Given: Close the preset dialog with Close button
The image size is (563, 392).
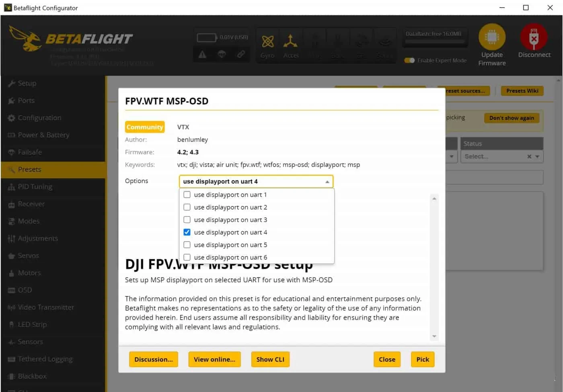Looking at the screenshot, I should [x=387, y=359].
